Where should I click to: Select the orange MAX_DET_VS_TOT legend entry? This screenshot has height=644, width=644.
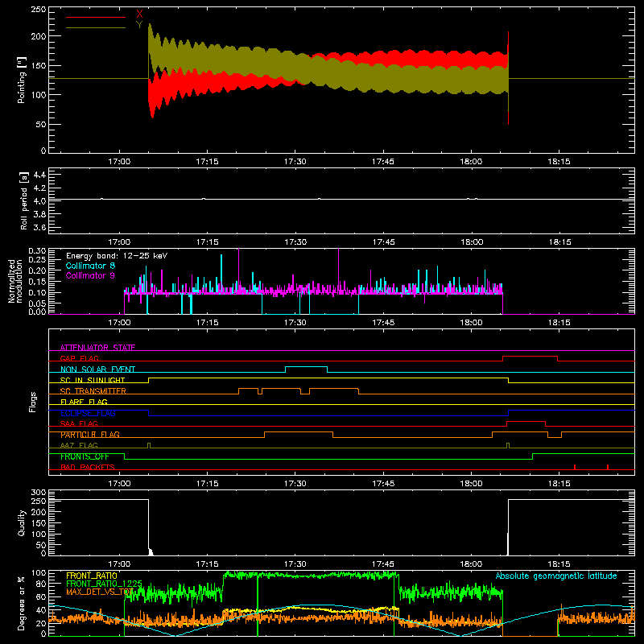click(x=100, y=592)
